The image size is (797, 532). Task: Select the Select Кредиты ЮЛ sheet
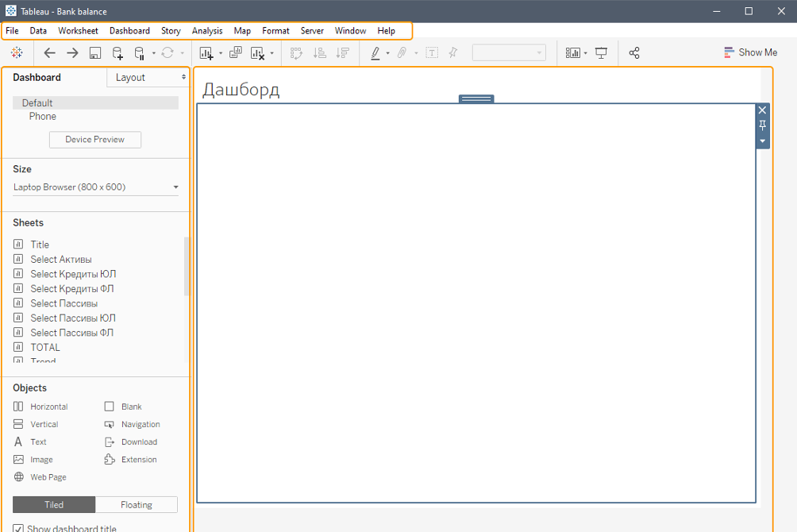[73, 274]
